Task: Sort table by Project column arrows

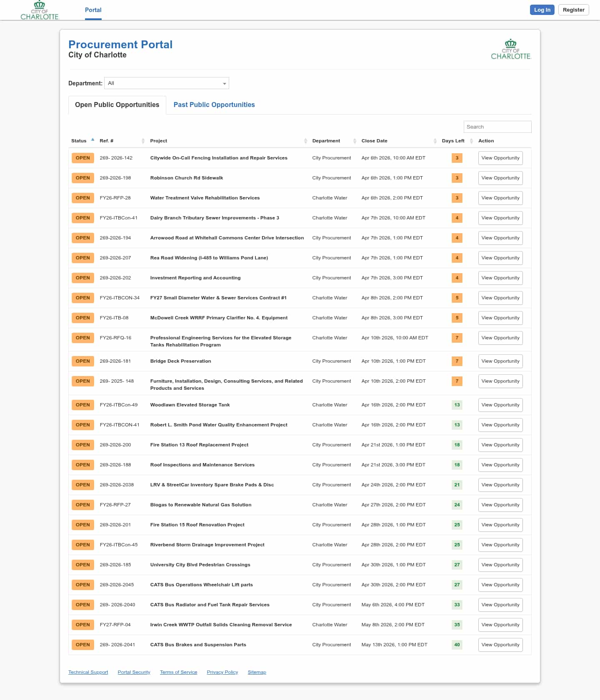Action: pyautogui.click(x=305, y=141)
